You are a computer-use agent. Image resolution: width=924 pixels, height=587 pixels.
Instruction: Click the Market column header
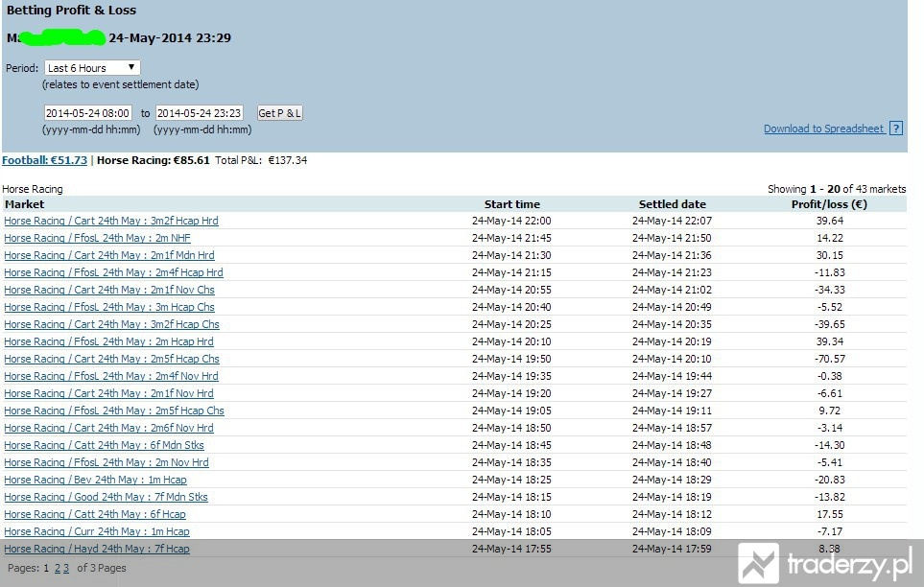(24, 204)
